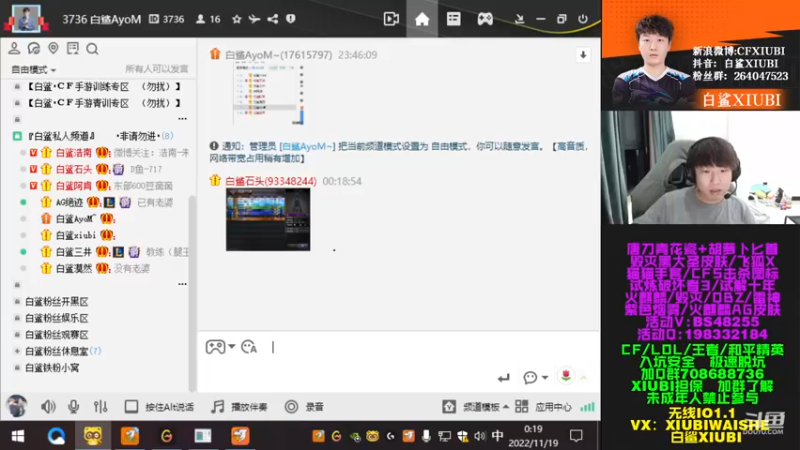Expand the 频道模板 template menu

[x=476, y=407]
